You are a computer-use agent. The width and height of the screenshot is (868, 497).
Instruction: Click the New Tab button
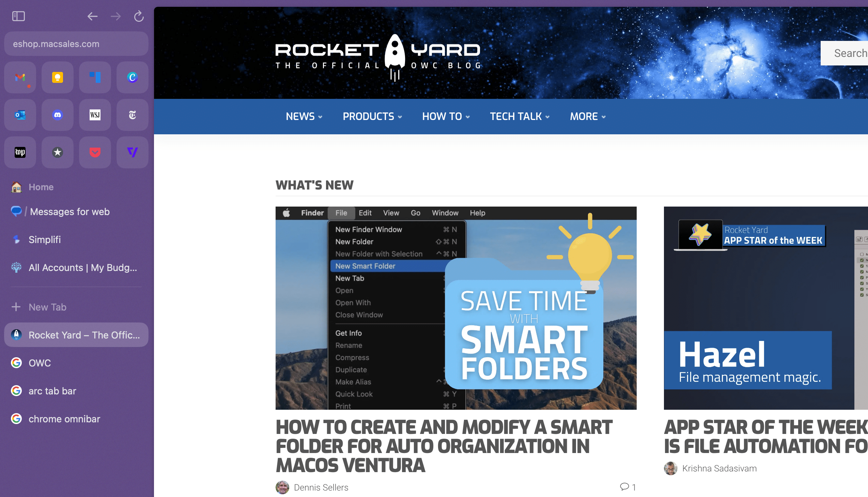[x=47, y=307]
